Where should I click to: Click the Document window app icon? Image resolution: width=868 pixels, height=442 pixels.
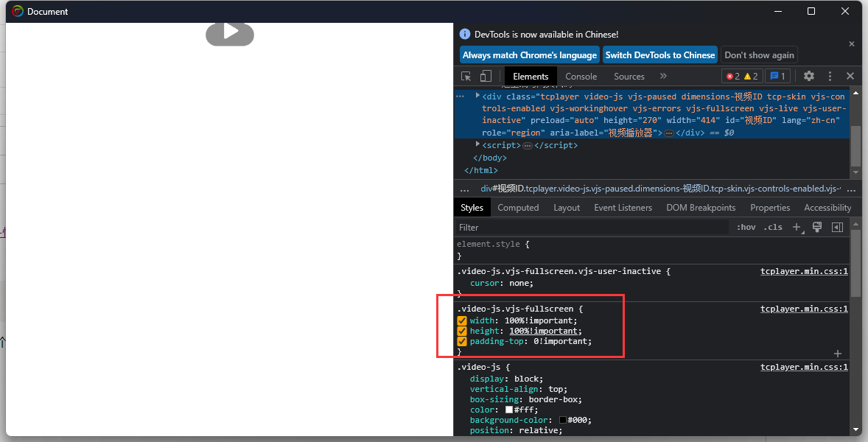pos(18,11)
